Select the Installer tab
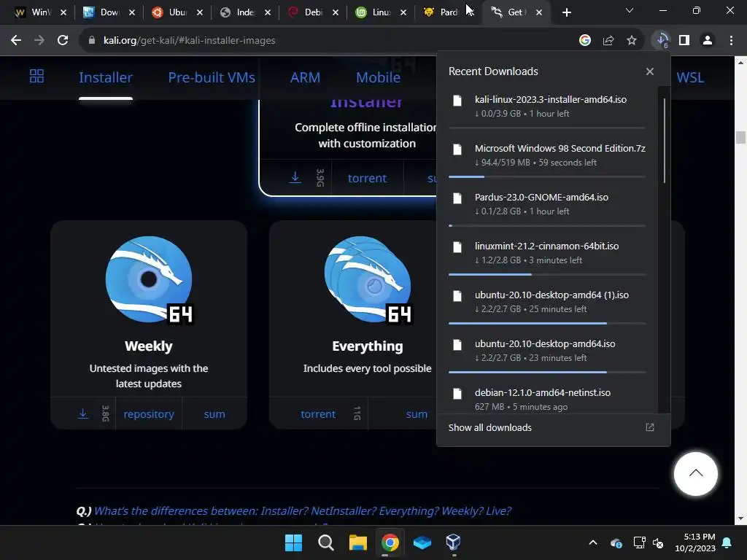The image size is (747, 560). (x=106, y=77)
